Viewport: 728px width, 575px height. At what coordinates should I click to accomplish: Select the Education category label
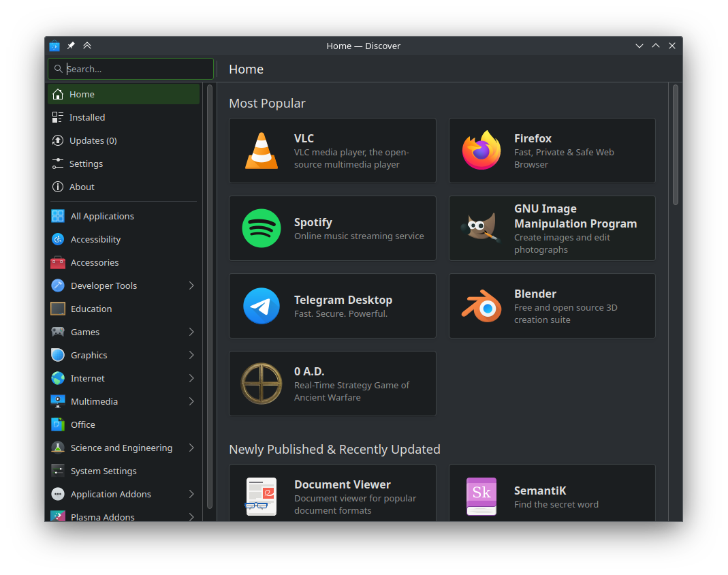point(91,309)
